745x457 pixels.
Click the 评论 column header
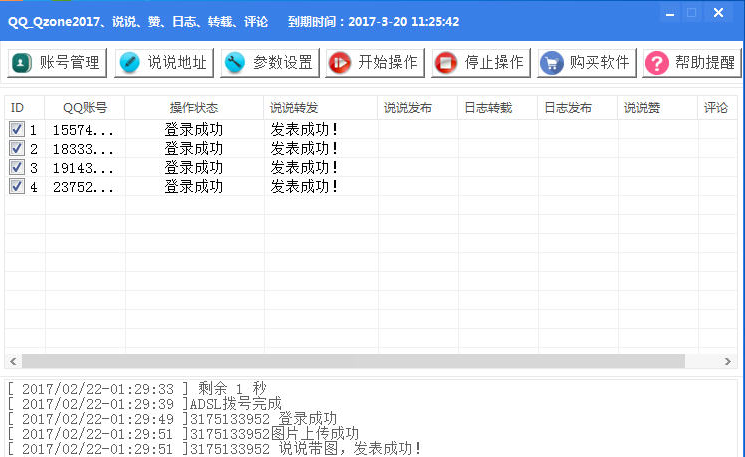[717, 108]
